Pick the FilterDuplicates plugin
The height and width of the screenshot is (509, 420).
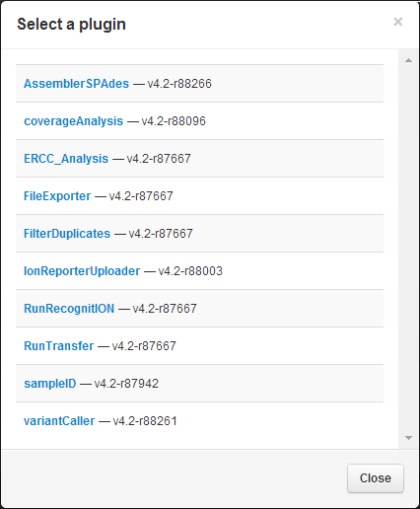pyautogui.click(x=67, y=234)
